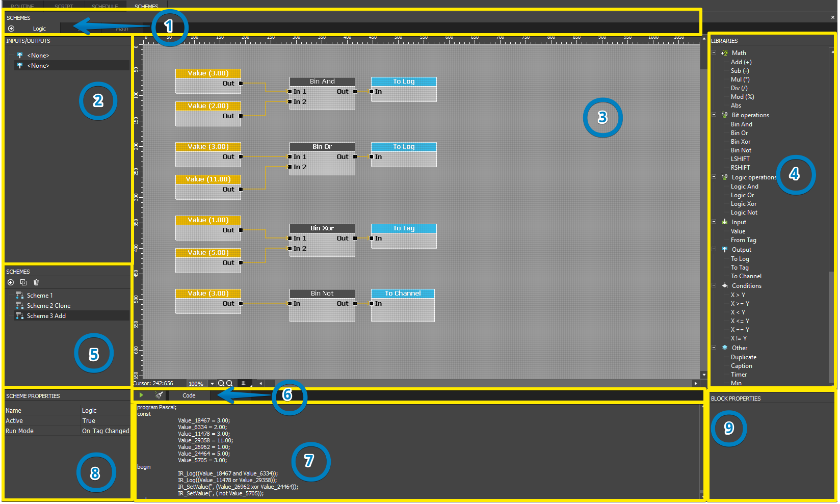Zoom in on the scheme canvas
The height and width of the screenshot is (504, 840).
point(221,383)
